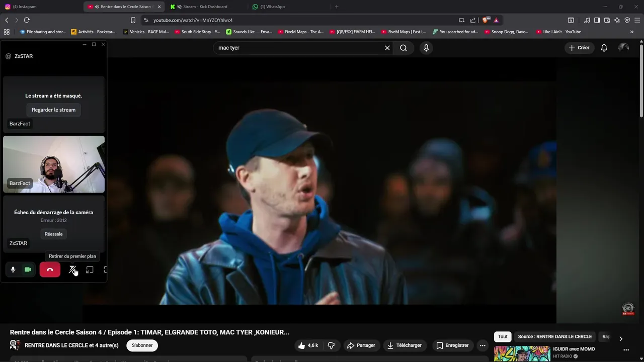Mute microphone in Discord call popout
Image resolution: width=644 pixels, height=362 pixels.
point(13,270)
